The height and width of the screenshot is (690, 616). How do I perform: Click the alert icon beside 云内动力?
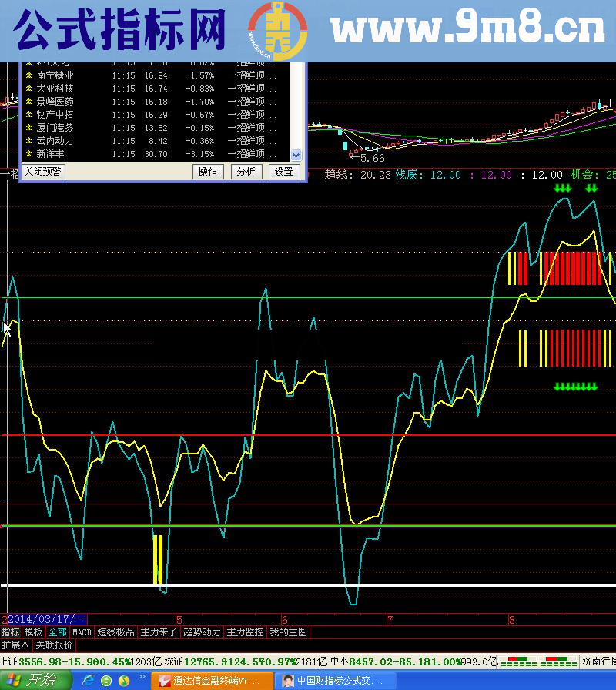coord(29,141)
